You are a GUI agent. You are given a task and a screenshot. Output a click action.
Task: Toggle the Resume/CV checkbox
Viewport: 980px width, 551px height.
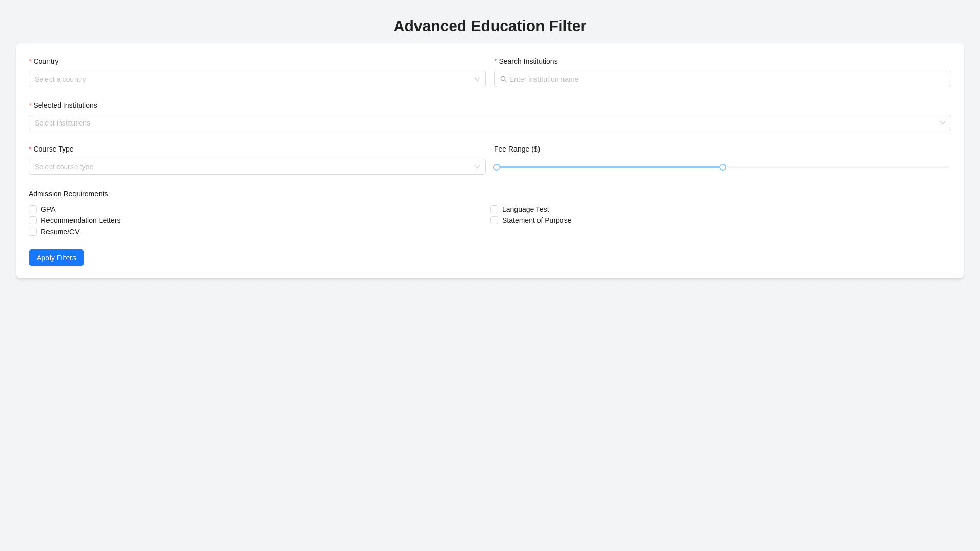coord(33,232)
